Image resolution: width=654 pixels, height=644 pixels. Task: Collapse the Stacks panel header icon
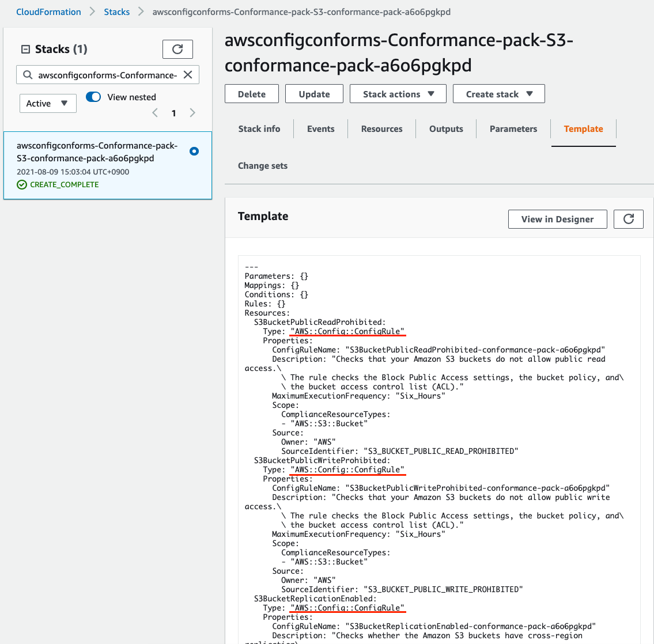tap(25, 49)
